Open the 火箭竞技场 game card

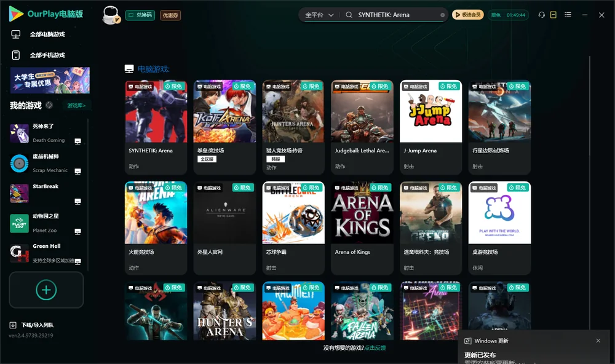pos(156,228)
